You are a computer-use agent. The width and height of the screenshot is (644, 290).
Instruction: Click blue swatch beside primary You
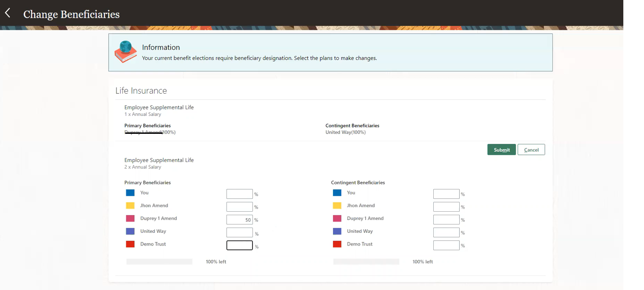[130, 193]
